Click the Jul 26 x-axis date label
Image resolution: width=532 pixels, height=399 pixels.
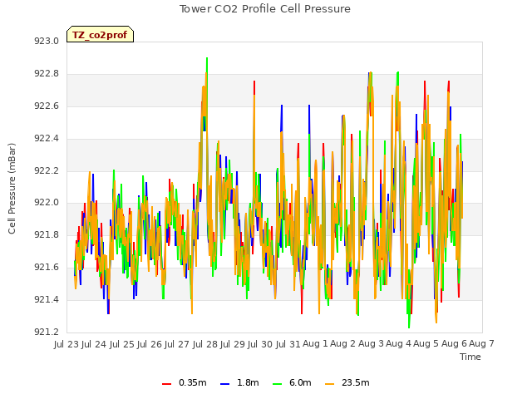click(x=150, y=344)
